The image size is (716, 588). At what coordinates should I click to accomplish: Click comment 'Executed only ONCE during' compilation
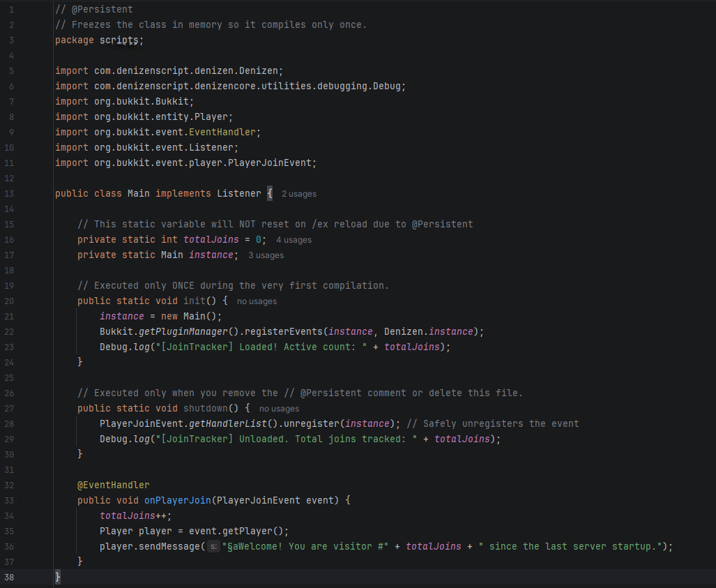coord(233,286)
